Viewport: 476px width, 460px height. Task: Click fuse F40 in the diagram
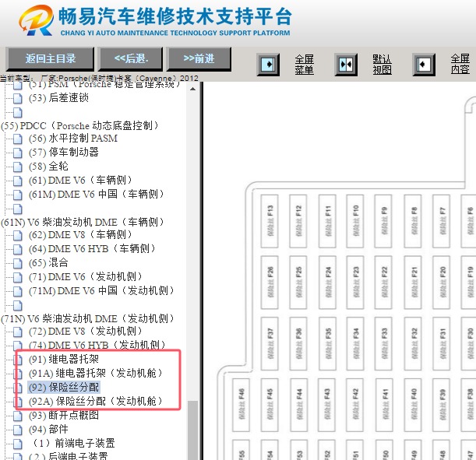pos(413,405)
